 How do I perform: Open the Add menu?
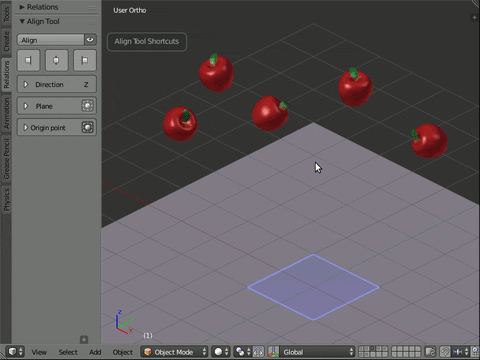[95, 352]
